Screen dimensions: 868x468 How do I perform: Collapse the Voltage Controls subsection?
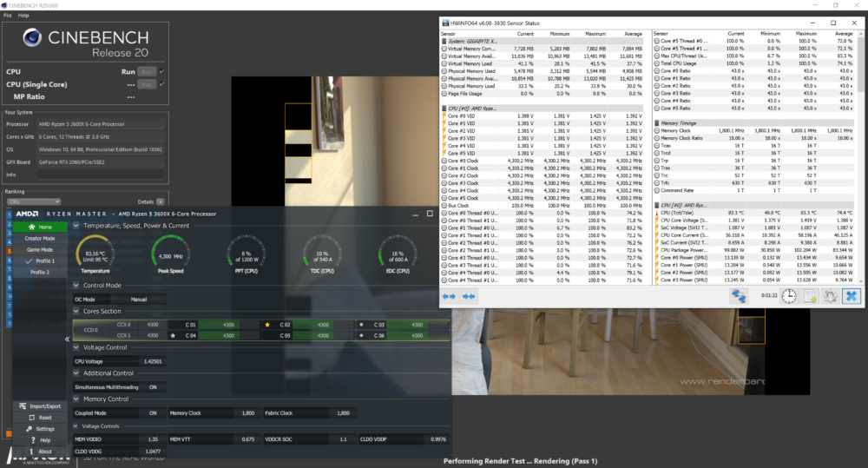[76, 426]
